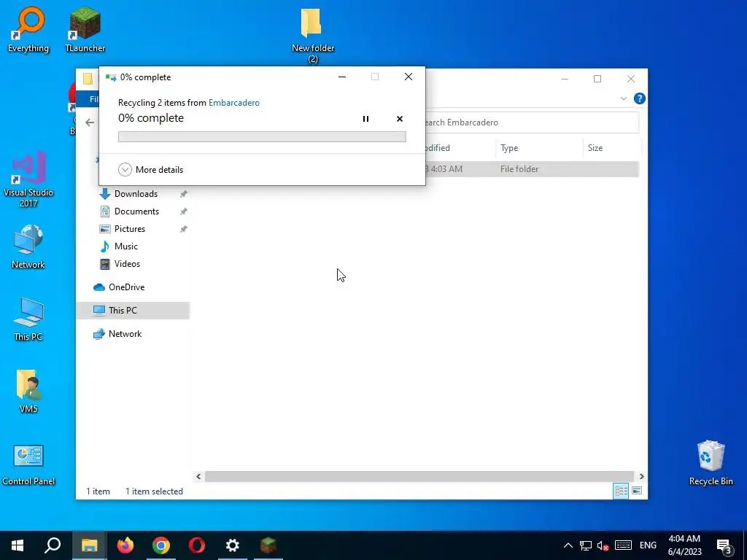Select Network in the navigation pane

click(125, 334)
